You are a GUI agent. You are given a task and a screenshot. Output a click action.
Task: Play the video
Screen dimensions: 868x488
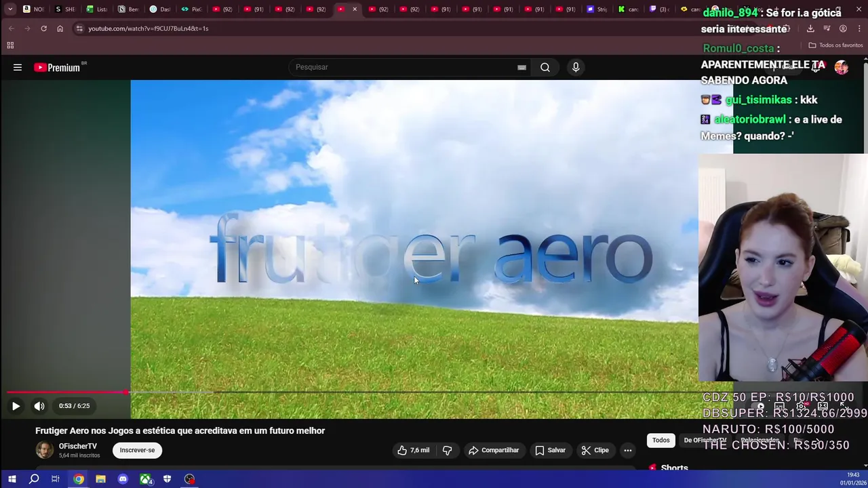click(x=16, y=406)
